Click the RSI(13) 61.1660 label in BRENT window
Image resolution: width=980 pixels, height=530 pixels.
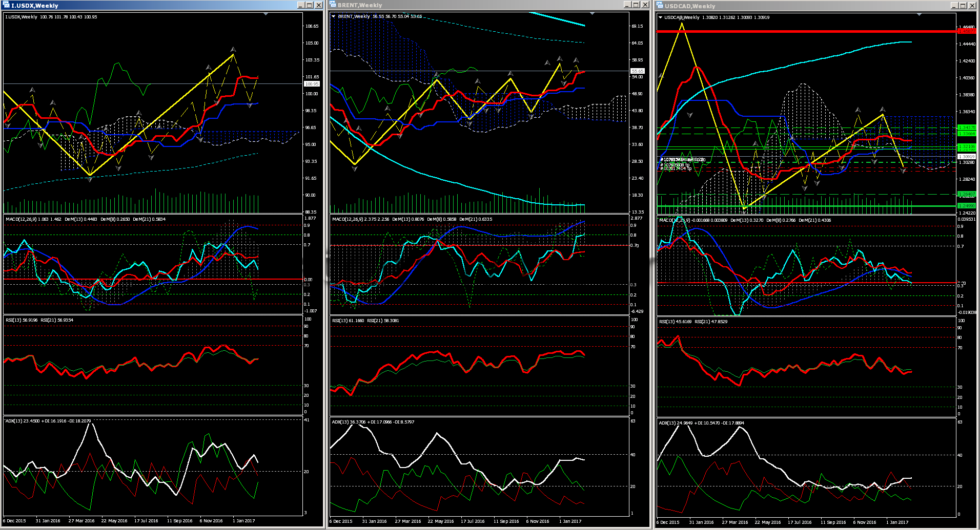[x=348, y=321]
